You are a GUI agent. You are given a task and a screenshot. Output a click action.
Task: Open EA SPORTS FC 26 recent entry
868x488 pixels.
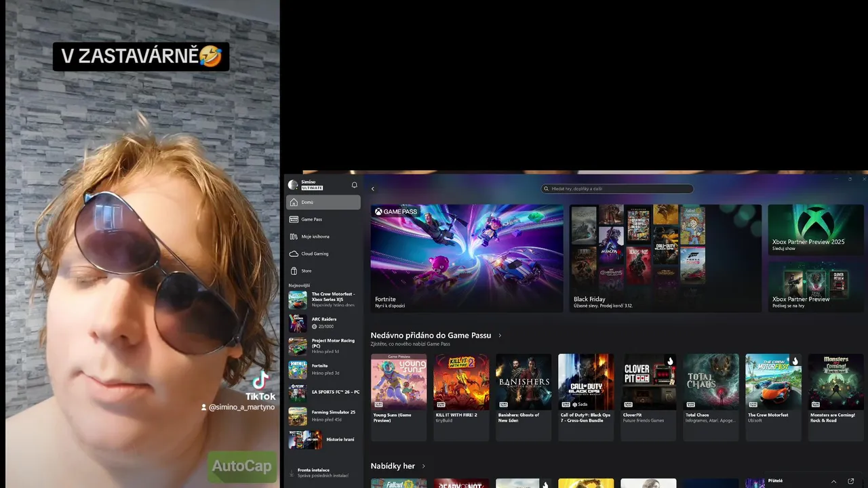tap(323, 392)
